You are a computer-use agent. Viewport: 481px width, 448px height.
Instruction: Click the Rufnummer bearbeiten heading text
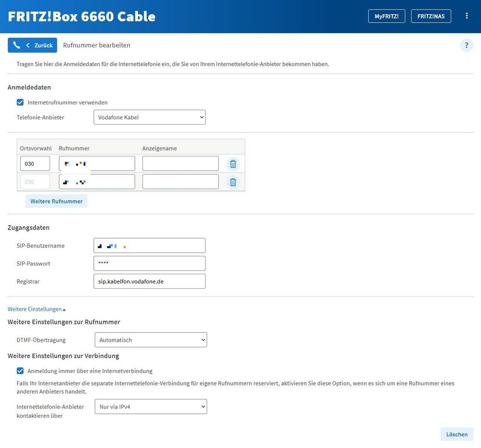point(97,45)
